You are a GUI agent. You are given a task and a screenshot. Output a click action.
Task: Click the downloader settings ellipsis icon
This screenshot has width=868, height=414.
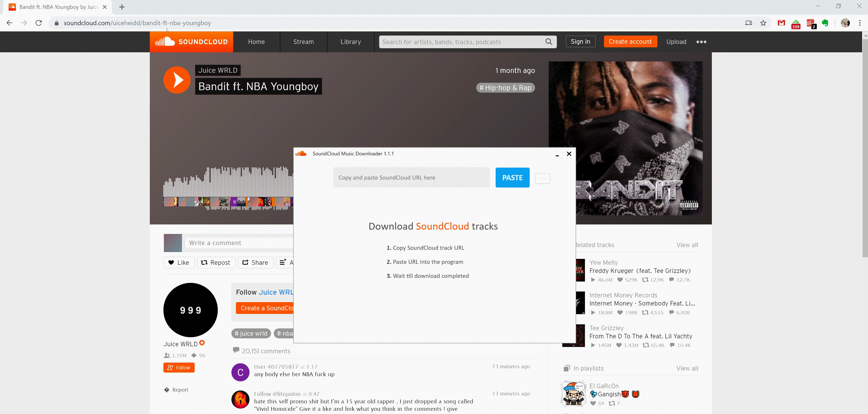(543, 178)
